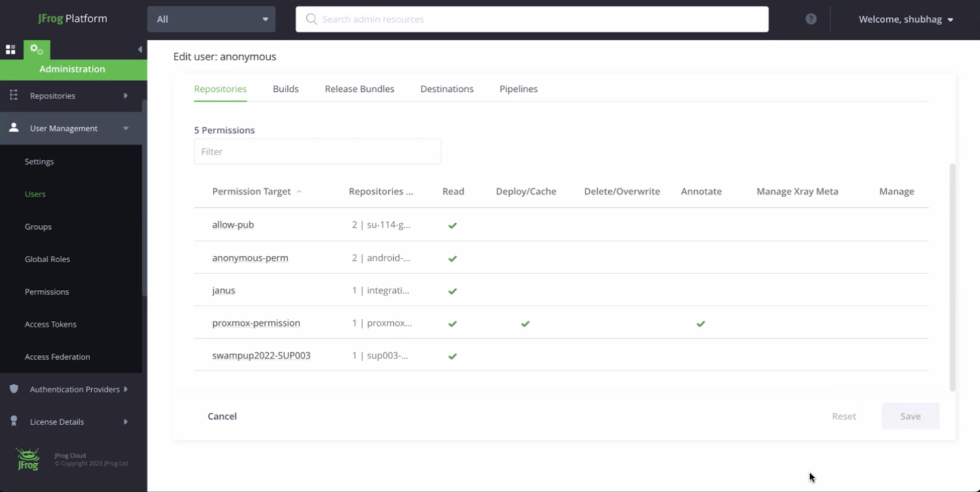Screen dimensions: 980x492
Task: Select the Administration gears icon
Action: coord(37,50)
